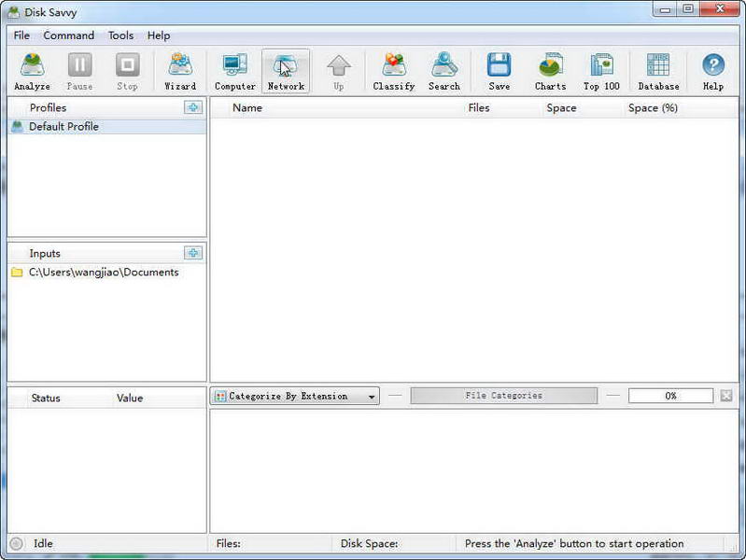Open Help from the toolbar

tap(713, 71)
